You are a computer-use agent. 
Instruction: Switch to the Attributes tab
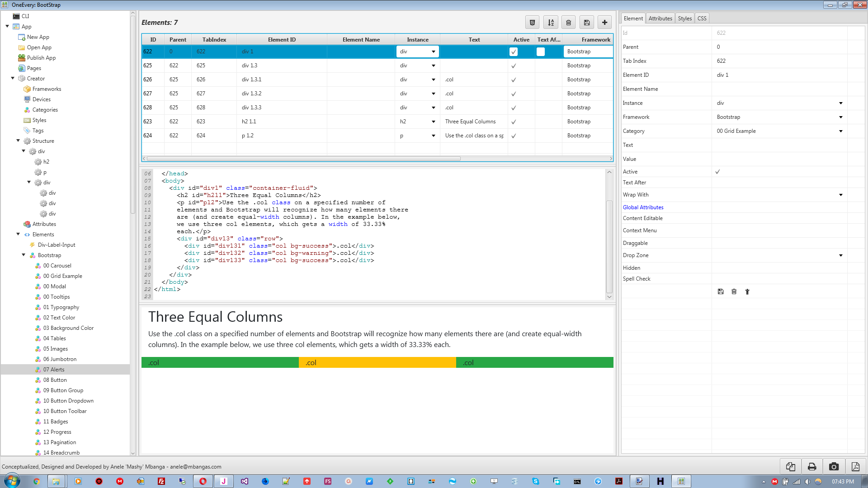click(660, 19)
